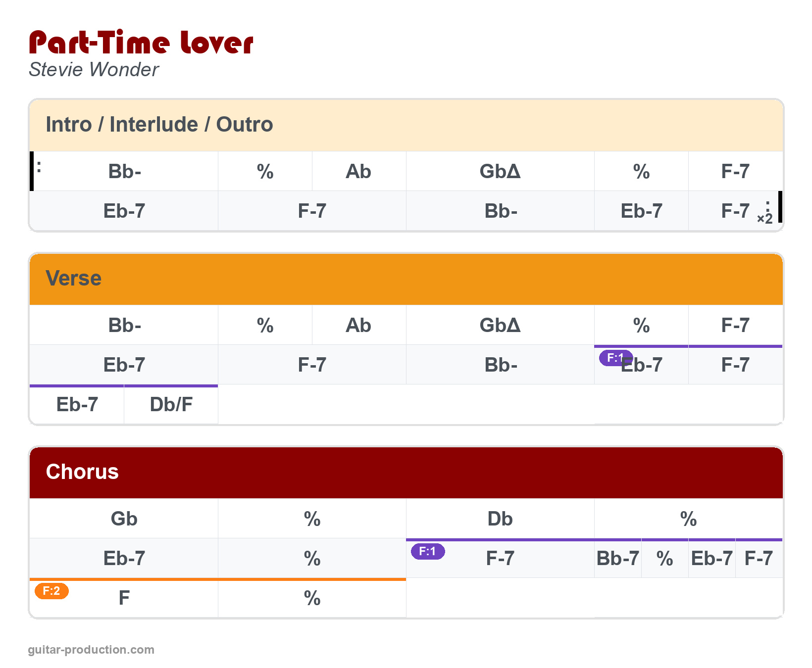The image size is (812, 668).
Task: Click the closing repeat barline in Intro
Action: coord(779,207)
